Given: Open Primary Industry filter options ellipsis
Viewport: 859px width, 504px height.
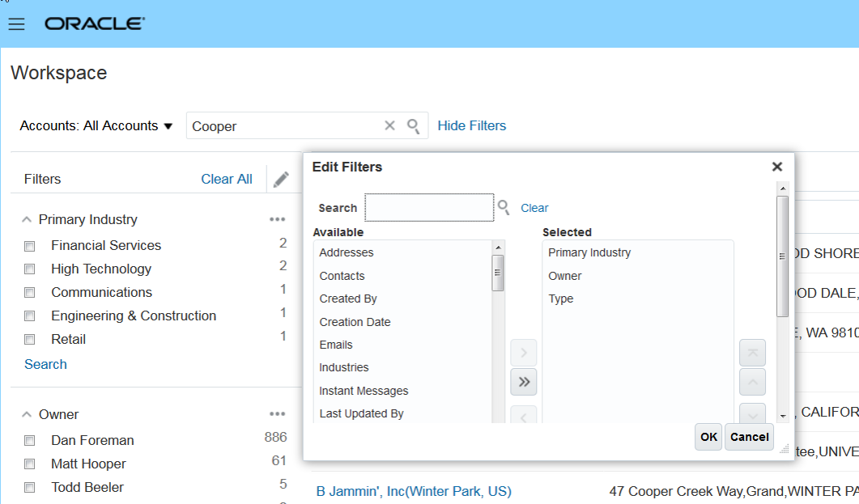Looking at the screenshot, I should [x=278, y=219].
